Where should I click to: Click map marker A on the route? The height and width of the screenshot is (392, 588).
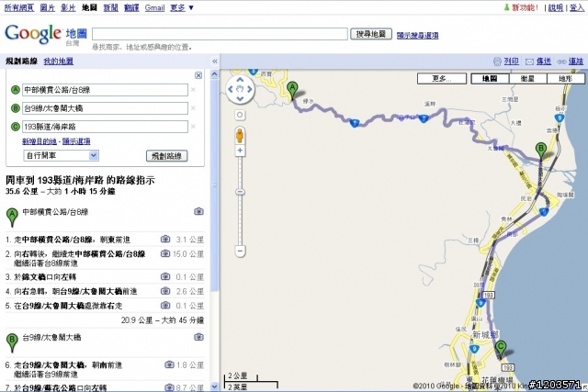coord(292,91)
